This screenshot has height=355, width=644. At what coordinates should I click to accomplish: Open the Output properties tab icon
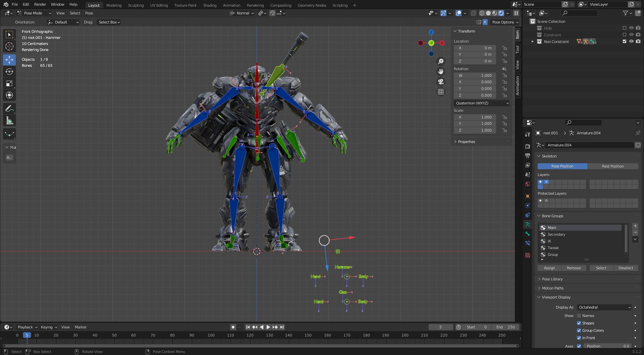tap(528, 156)
